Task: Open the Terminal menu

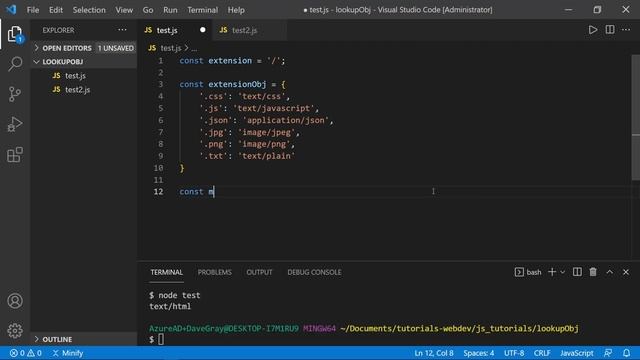Action: click(202, 10)
